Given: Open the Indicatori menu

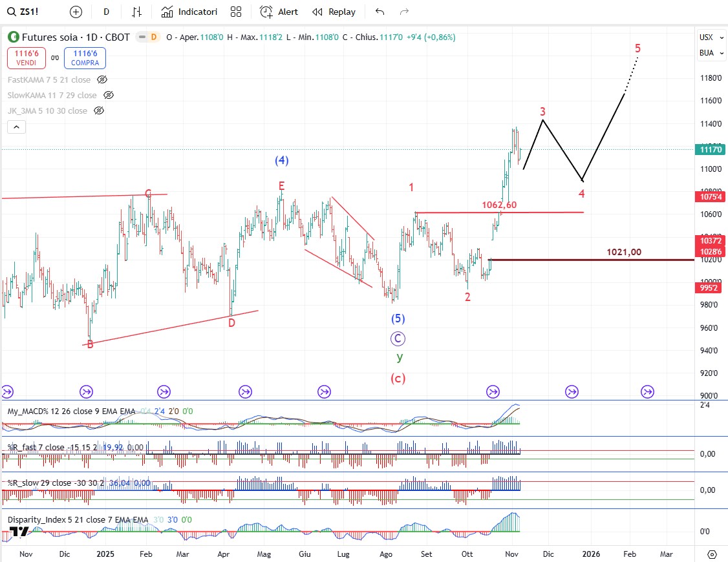Looking at the screenshot, I should coord(189,12).
